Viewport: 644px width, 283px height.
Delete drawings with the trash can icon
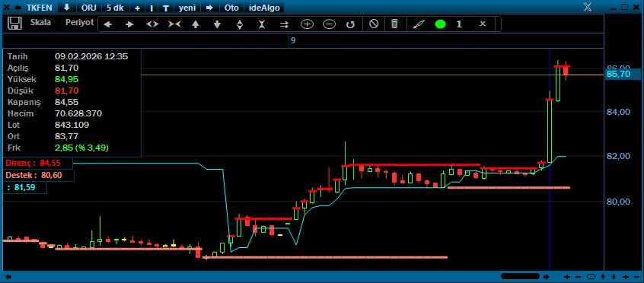click(394, 24)
